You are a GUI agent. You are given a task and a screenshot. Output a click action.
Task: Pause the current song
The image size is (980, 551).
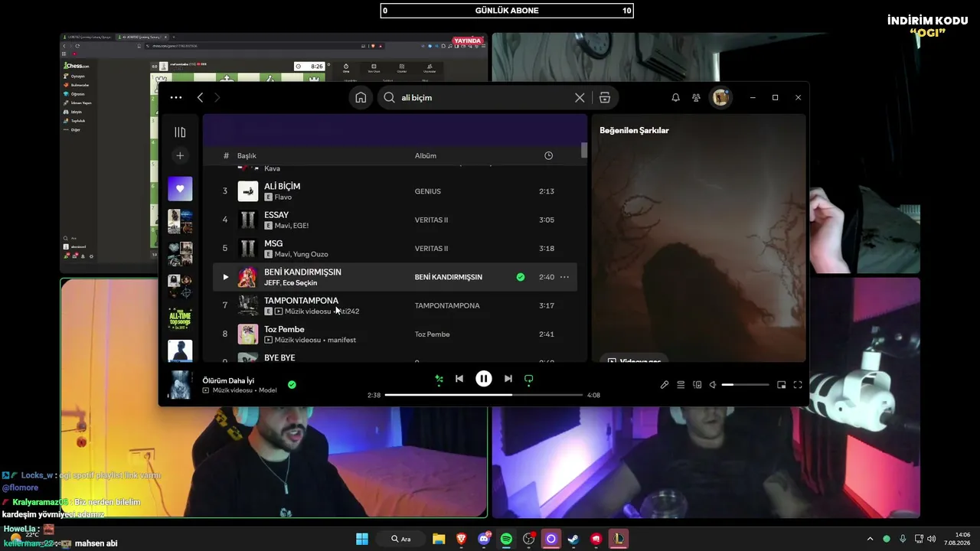coord(484,379)
